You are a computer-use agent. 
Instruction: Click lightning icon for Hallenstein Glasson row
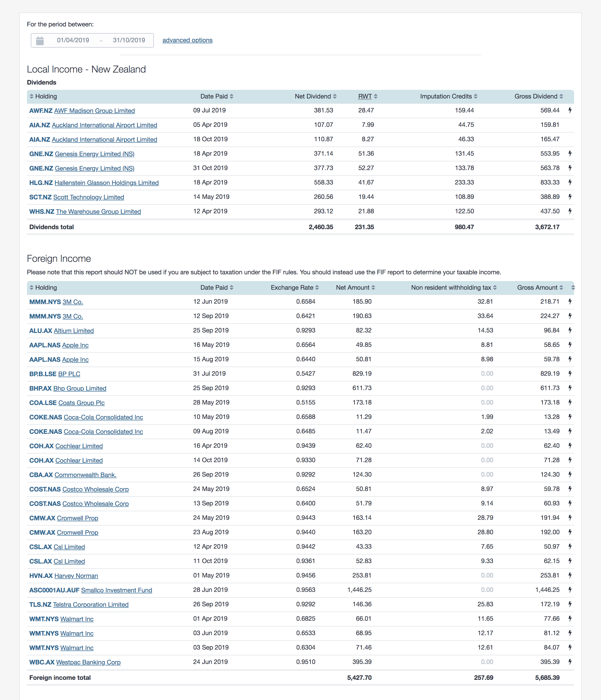click(x=570, y=182)
